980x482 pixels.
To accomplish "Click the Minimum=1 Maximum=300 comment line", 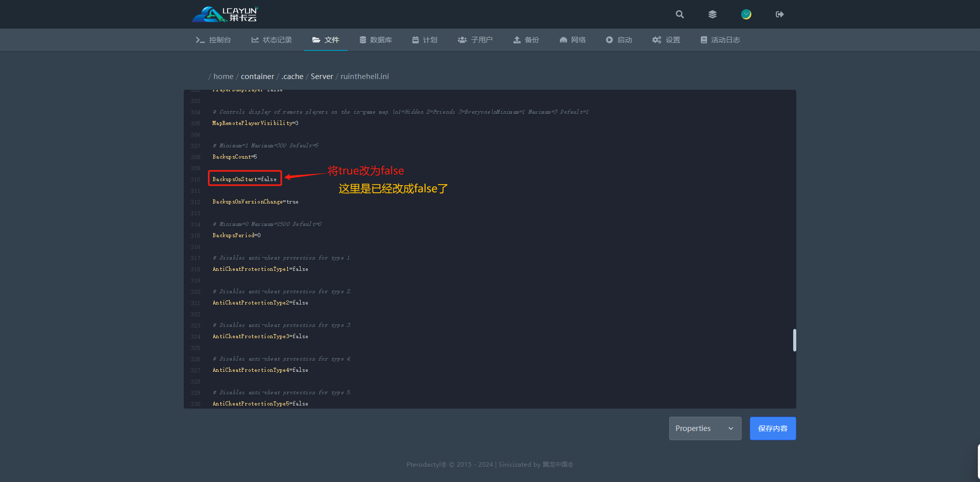I will (265, 146).
